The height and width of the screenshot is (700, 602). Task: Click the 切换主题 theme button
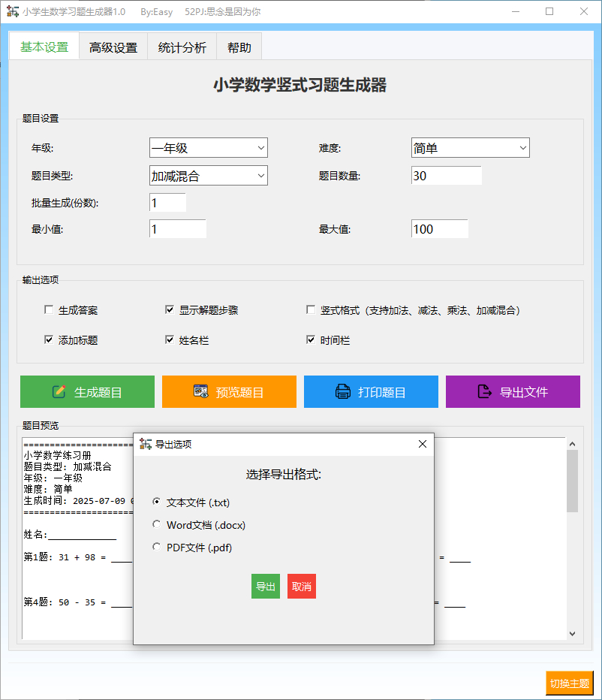coord(570,683)
